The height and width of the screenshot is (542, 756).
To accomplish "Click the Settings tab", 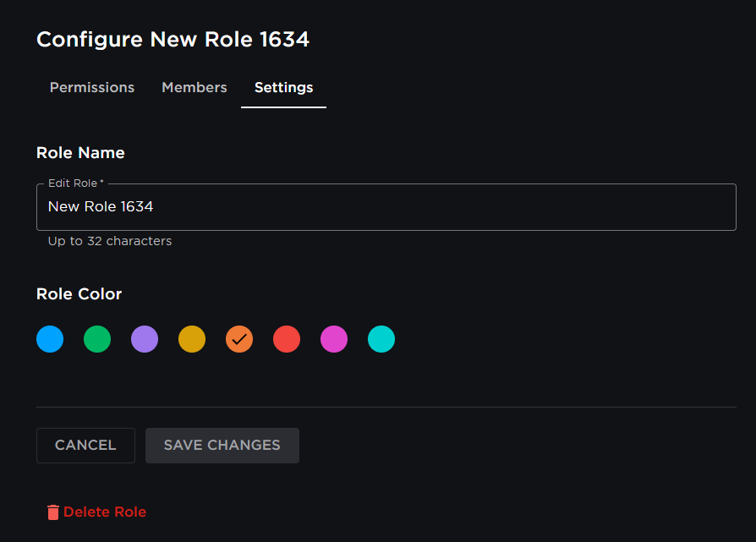I will click(x=283, y=87).
